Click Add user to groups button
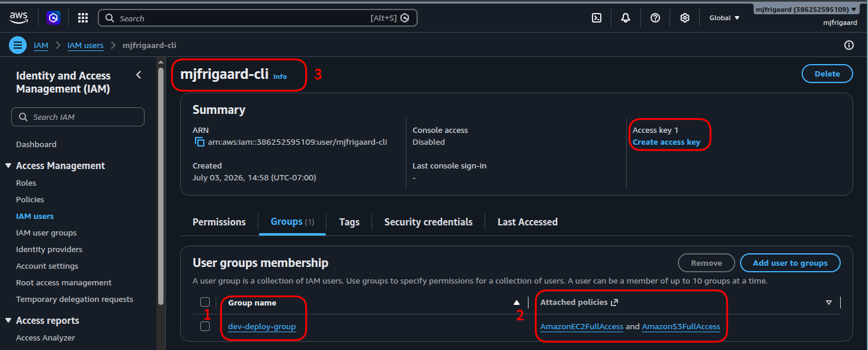Viewport: 868px width, 350px height. pyautogui.click(x=790, y=263)
